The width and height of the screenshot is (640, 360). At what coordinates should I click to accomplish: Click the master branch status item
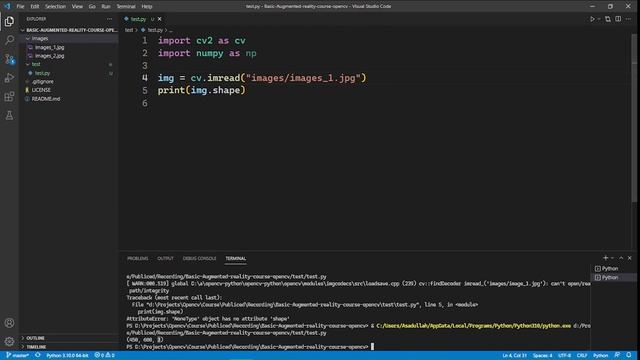pos(18,356)
